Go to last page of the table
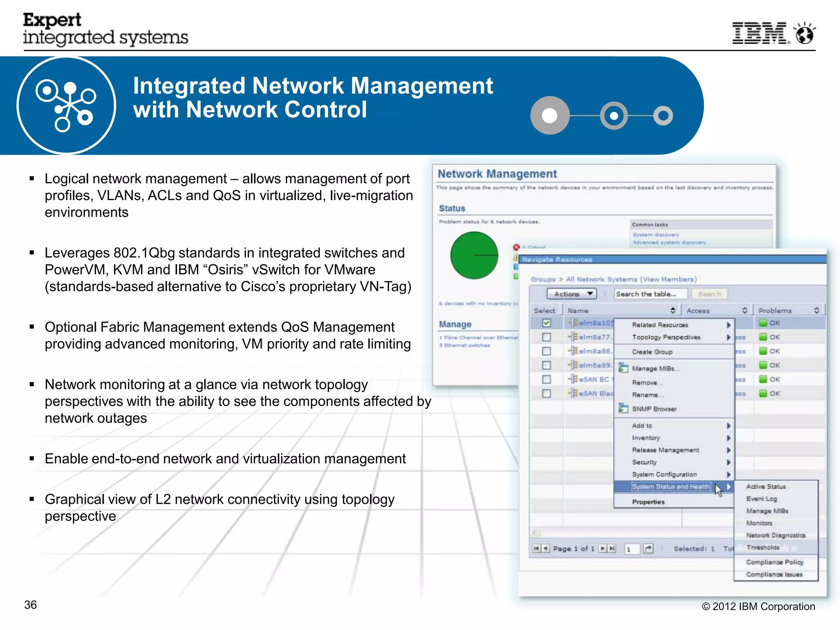This screenshot has height=630, width=840. pyautogui.click(x=612, y=548)
